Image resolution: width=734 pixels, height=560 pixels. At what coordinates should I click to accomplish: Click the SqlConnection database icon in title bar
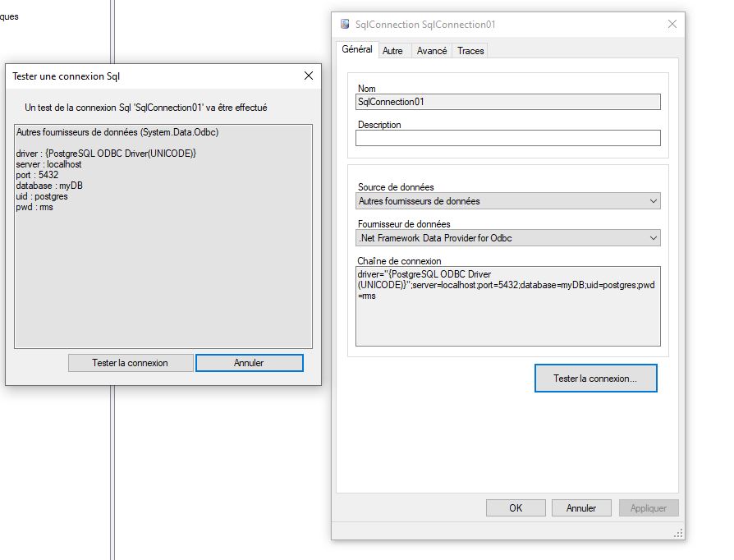pyautogui.click(x=345, y=25)
